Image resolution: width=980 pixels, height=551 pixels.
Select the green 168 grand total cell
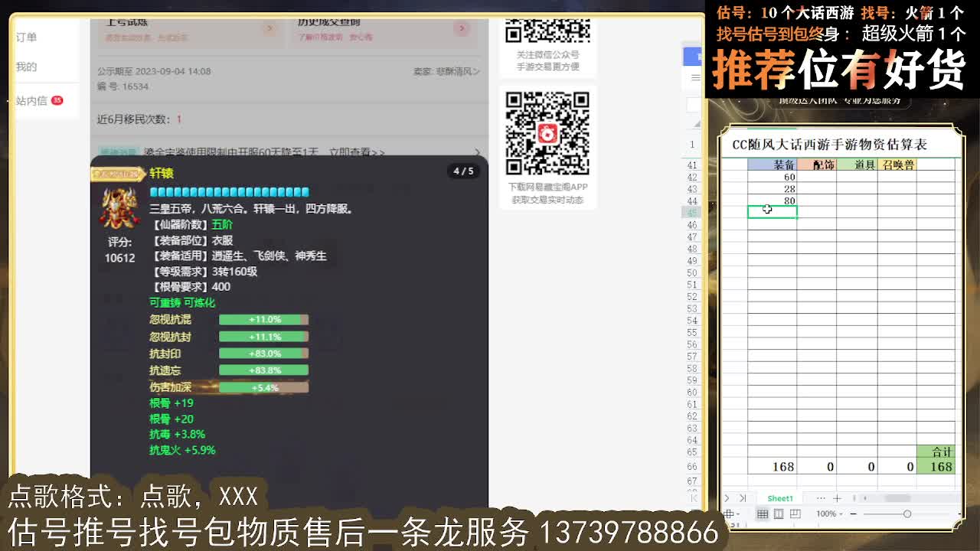pos(936,466)
